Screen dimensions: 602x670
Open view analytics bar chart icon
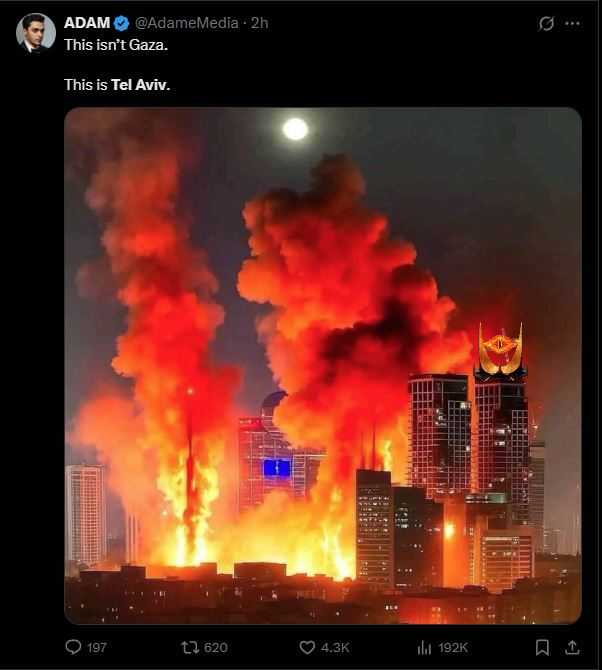424,648
